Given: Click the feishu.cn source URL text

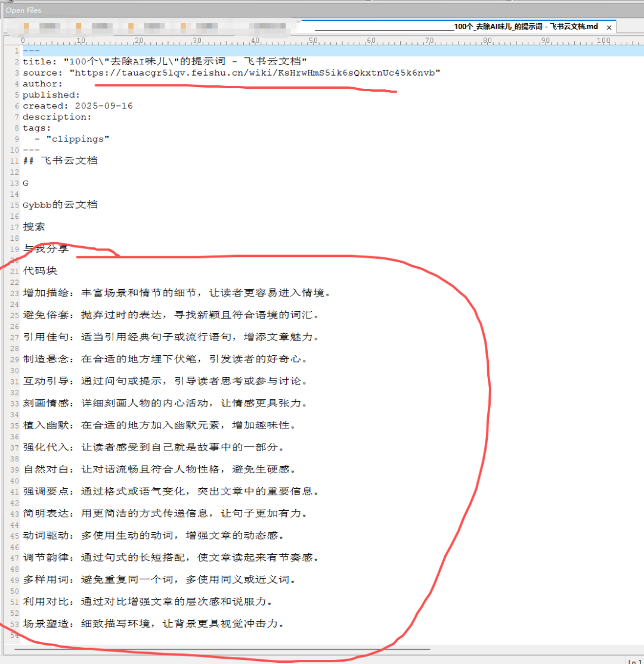Looking at the screenshot, I should tap(255, 73).
